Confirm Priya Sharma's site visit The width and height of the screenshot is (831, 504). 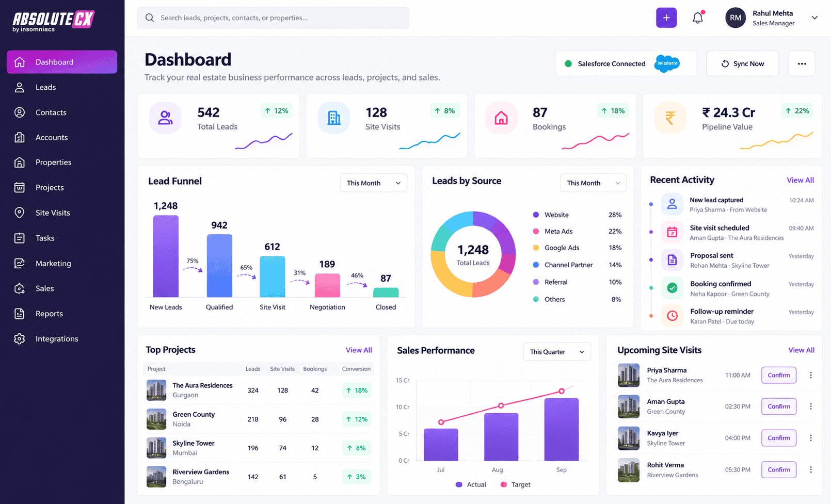point(779,375)
